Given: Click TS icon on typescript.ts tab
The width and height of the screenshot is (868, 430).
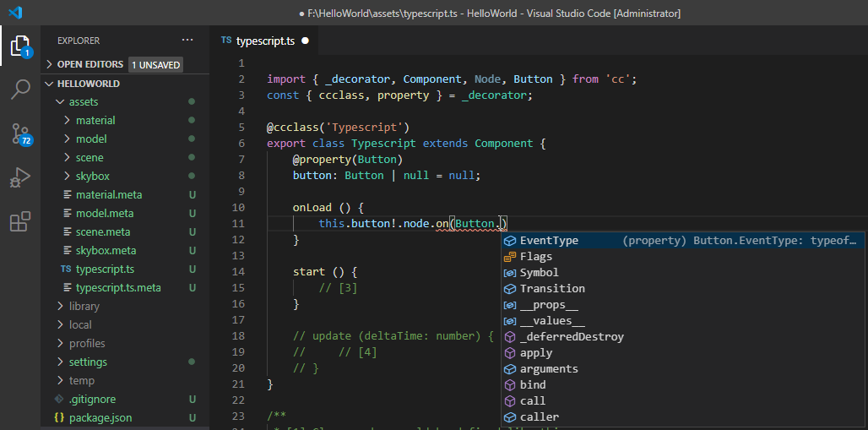Looking at the screenshot, I should pyautogui.click(x=225, y=41).
